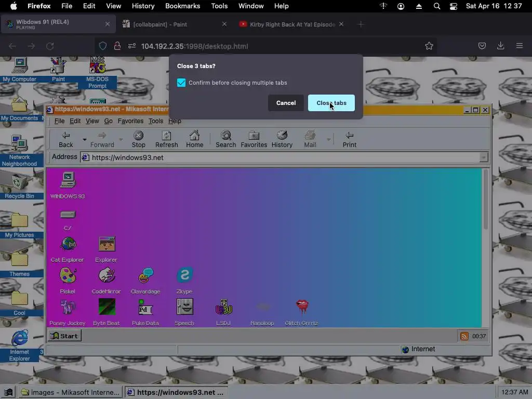
Task: Open Edit menu in Mikasoft Internet window
Action: tap(75, 121)
